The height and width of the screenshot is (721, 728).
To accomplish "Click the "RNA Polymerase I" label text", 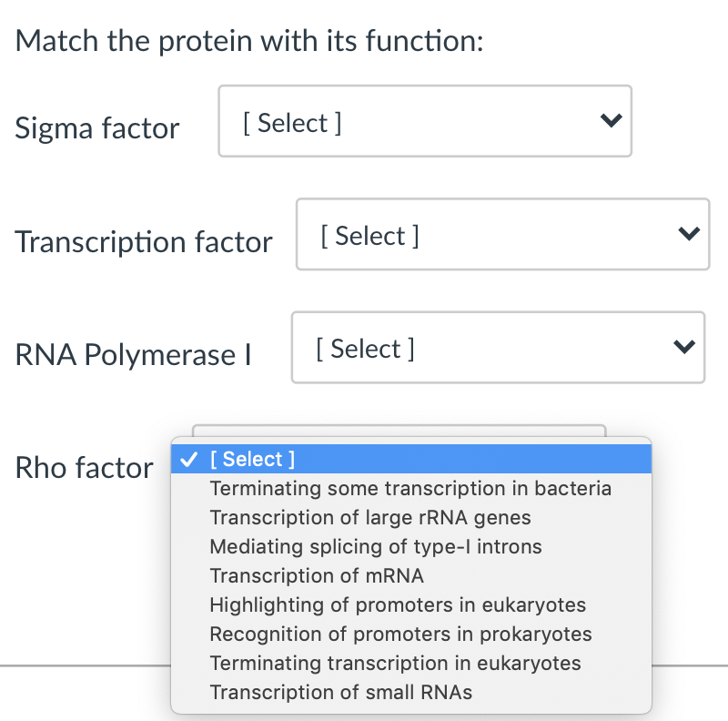I will (133, 355).
